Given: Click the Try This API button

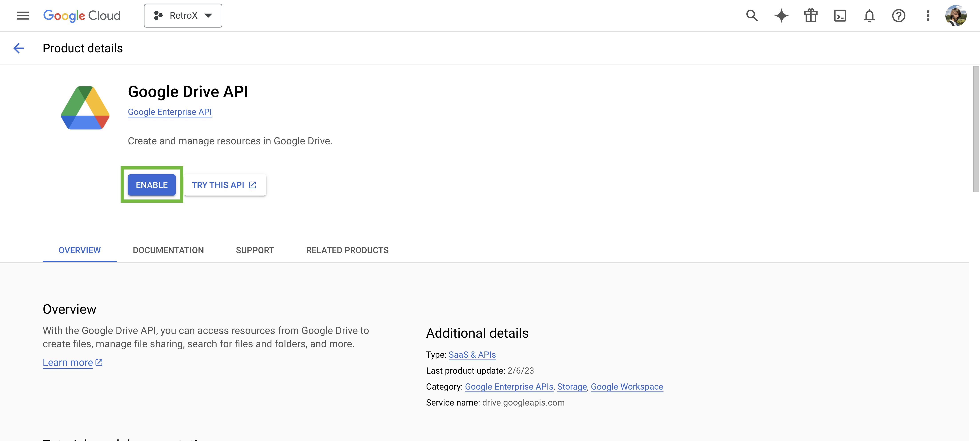Looking at the screenshot, I should [225, 185].
